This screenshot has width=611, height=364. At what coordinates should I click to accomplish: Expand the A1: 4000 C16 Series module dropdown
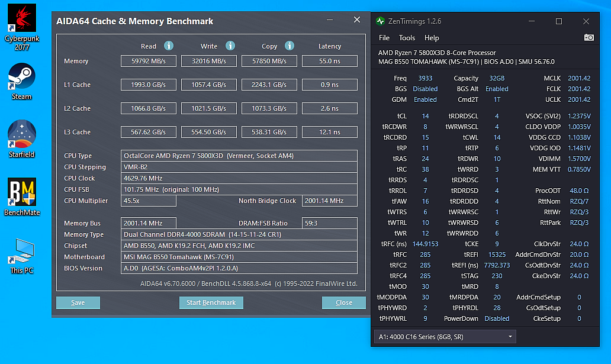[445, 337]
